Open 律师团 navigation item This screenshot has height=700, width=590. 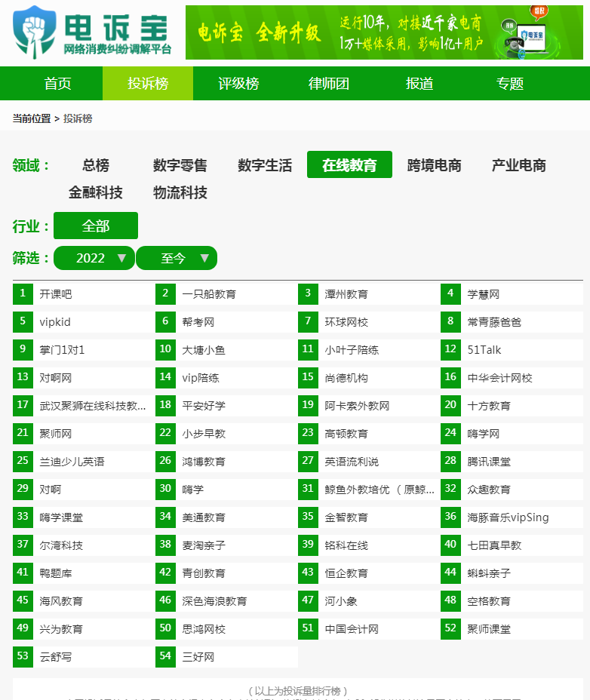(329, 84)
